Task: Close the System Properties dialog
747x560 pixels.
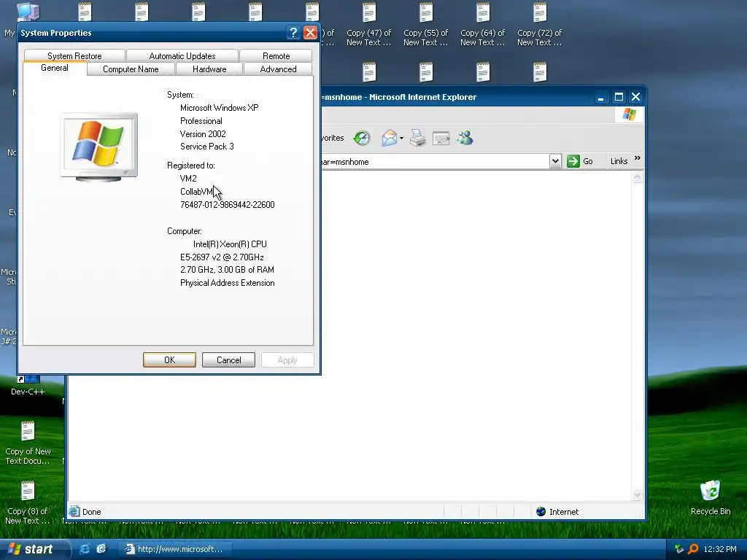Action: tap(310, 33)
